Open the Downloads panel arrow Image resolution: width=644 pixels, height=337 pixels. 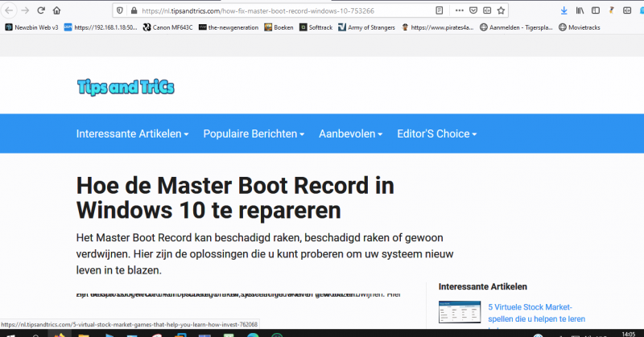[563, 10]
